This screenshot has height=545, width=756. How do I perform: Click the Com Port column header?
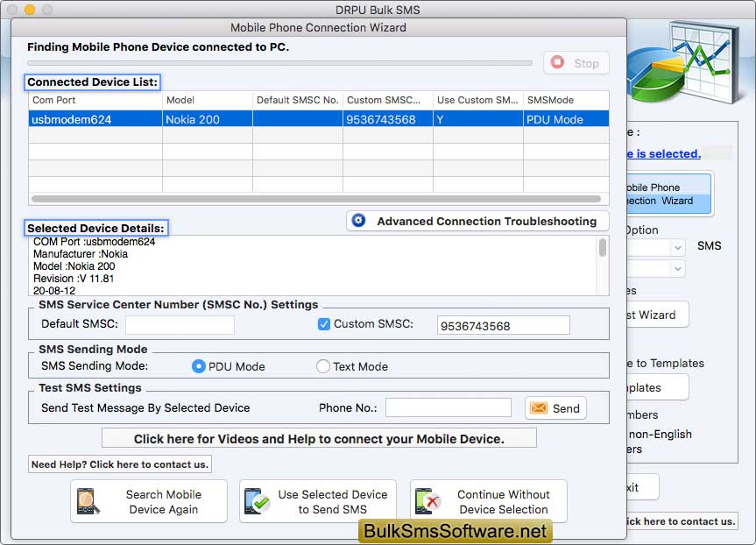pyautogui.click(x=95, y=100)
